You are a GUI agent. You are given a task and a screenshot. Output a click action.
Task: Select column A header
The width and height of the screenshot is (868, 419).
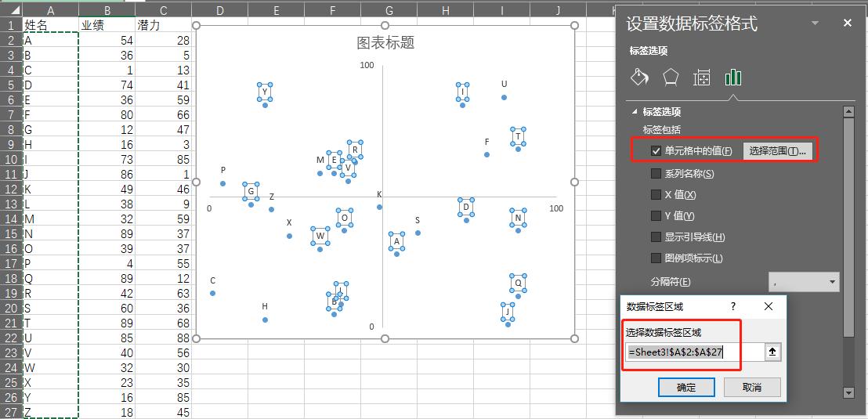(50, 9)
